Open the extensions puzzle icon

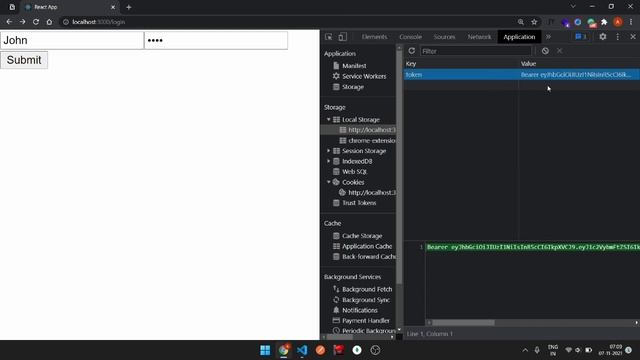coord(604,22)
